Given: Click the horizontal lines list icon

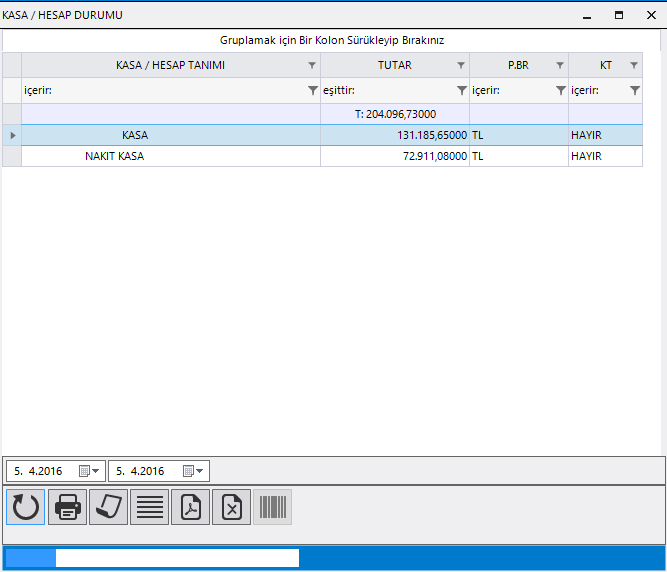Looking at the screenshot, I should (150, 507).
